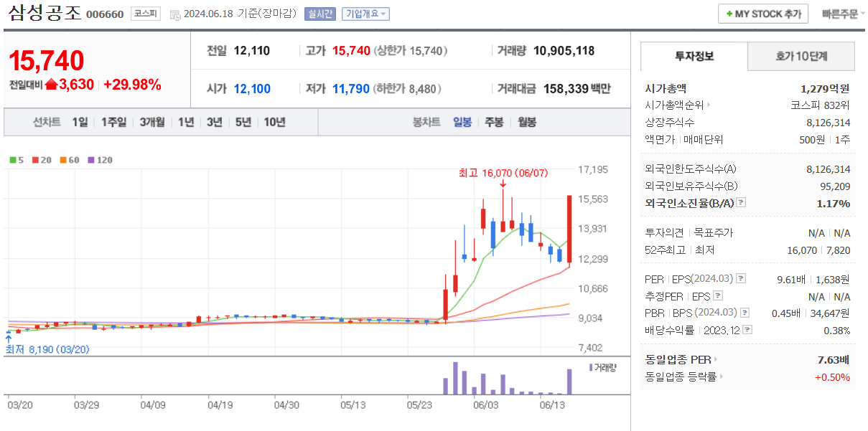Open the 빠른주문 dropdown
Image resolution: width=868 pixels, height=431 pixels.
pyautogui.click(x=841, y=14)
